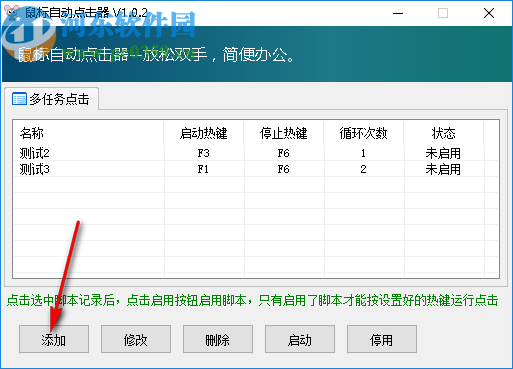Click the 添加 button

54,339
